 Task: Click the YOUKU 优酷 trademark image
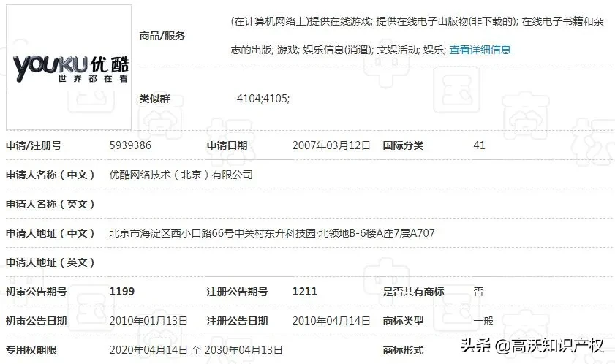click(69, 67)
